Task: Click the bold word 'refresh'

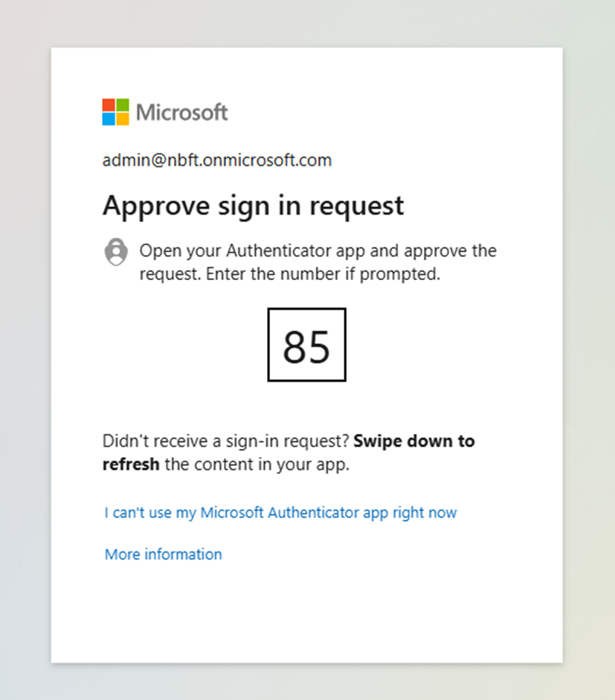Action: [131, 464]
